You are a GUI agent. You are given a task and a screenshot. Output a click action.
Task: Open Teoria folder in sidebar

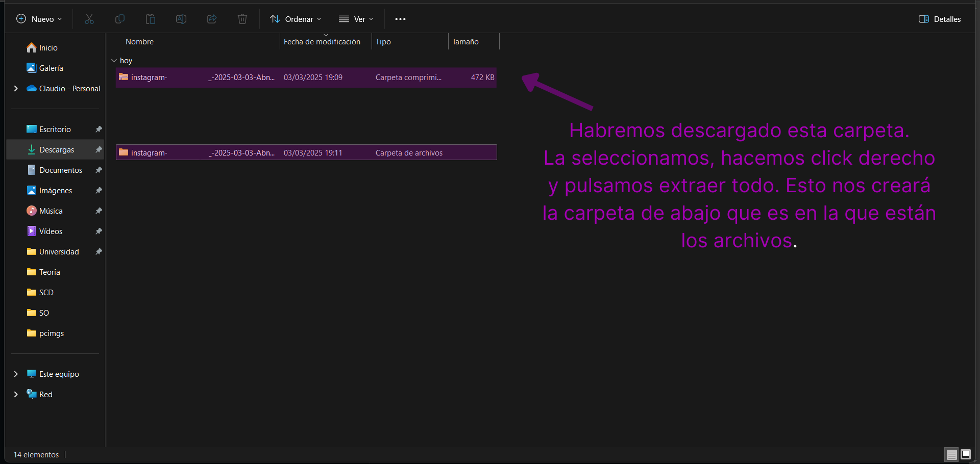click(x=43, y=272)
